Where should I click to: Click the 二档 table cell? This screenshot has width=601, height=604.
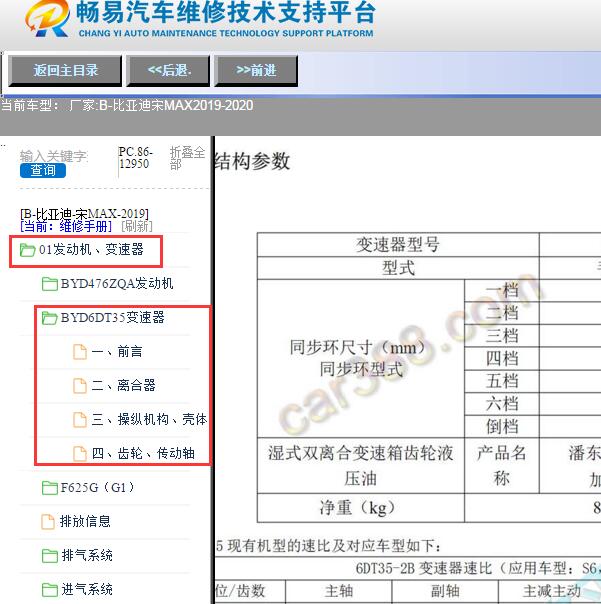[502, 313]
